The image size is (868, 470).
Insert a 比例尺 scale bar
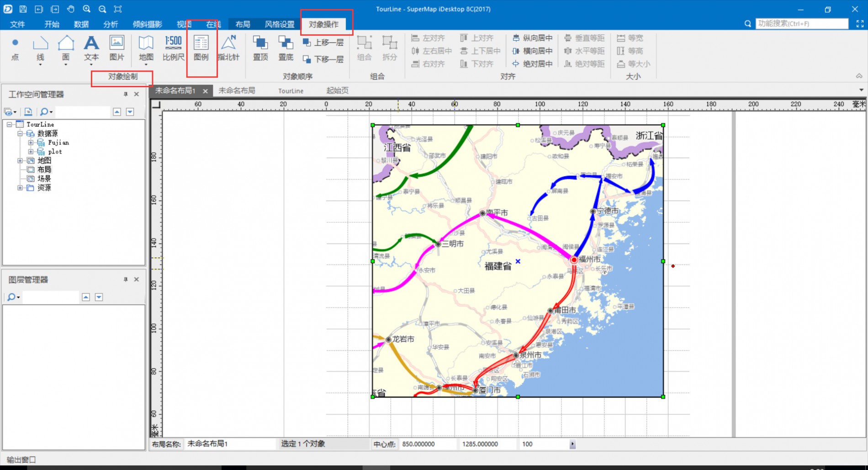[x=174, y=48]
